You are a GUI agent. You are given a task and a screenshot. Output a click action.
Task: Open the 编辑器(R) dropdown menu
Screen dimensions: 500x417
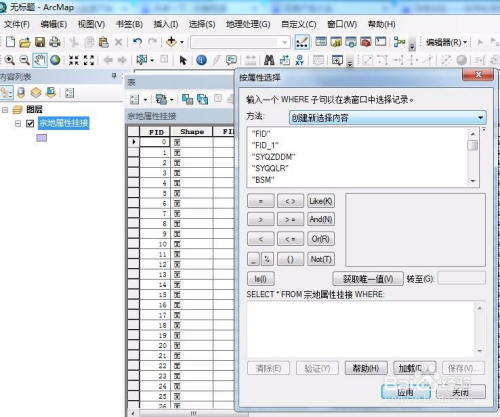446,42
